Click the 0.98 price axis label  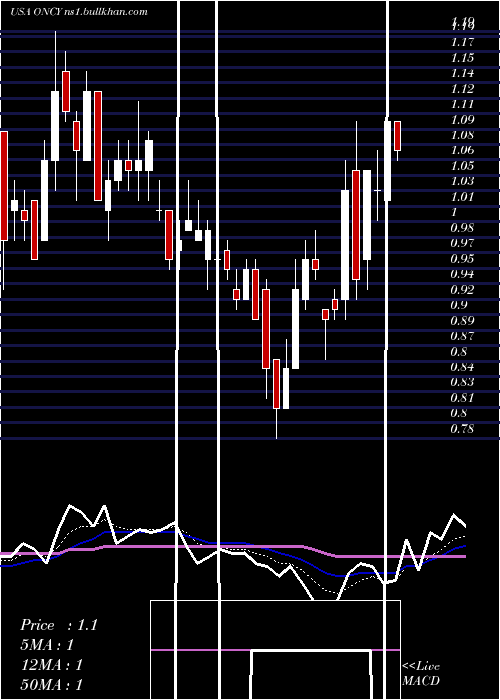click(462, 228)
